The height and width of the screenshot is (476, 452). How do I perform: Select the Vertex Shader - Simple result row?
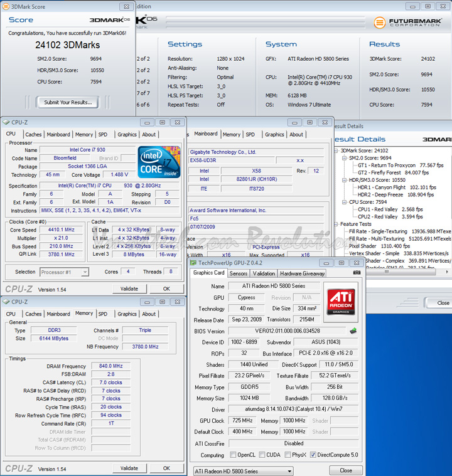tap(399, 253)
